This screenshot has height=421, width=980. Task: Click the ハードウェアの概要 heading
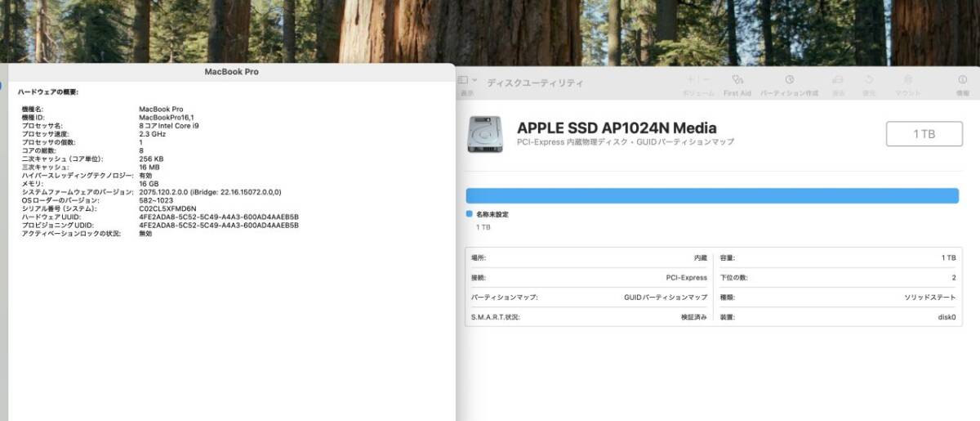point(48,92)
